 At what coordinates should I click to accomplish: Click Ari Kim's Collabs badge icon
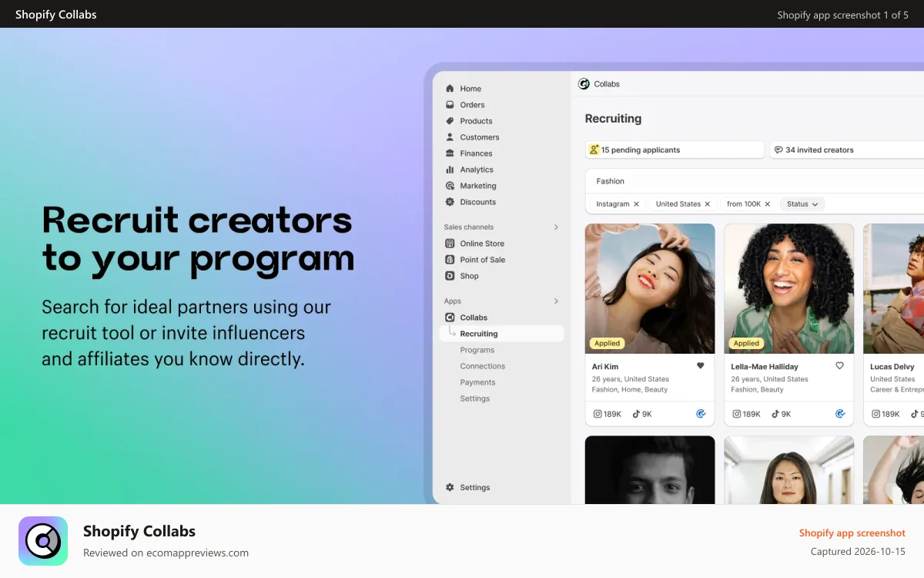pos(701,414)
